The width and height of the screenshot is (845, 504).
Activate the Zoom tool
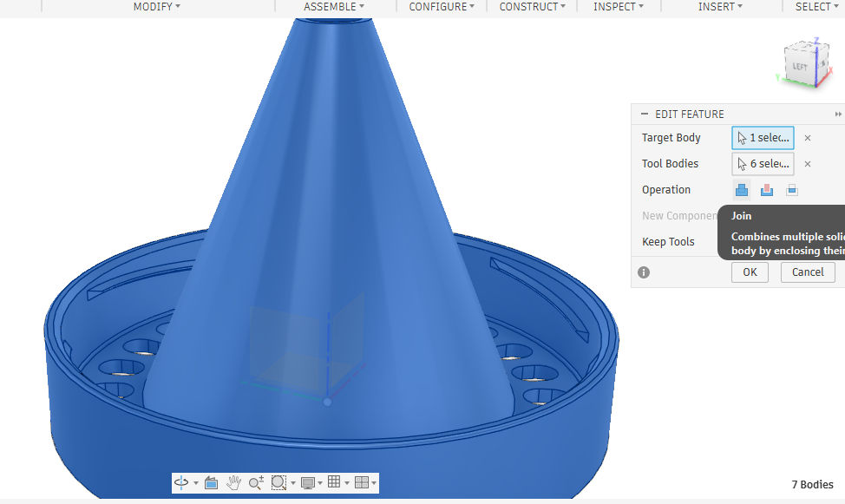click(x=256, y=483)
